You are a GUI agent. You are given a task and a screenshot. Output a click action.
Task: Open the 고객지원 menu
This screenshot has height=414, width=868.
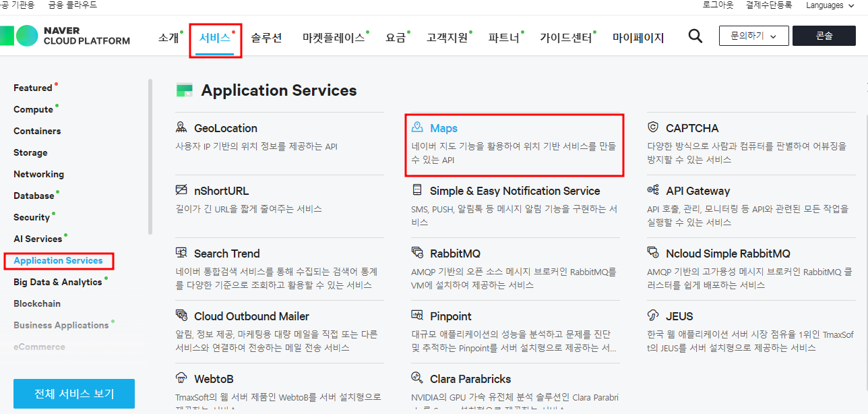tap(447, 38)
